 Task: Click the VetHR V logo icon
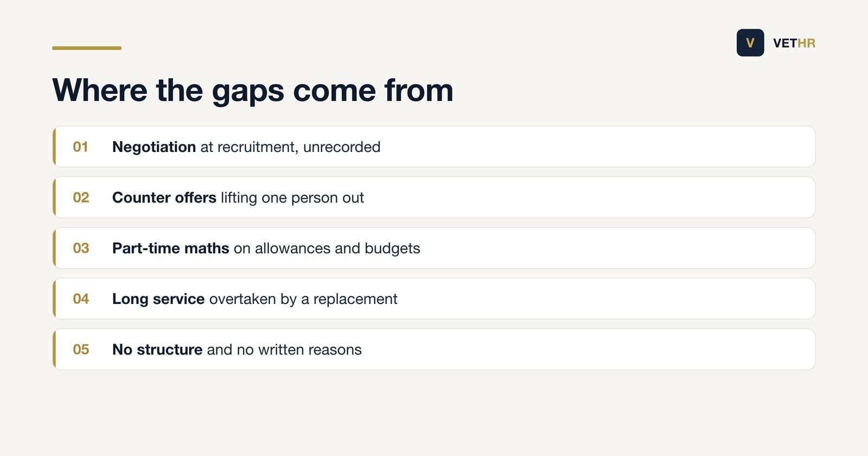pos(750,43)
